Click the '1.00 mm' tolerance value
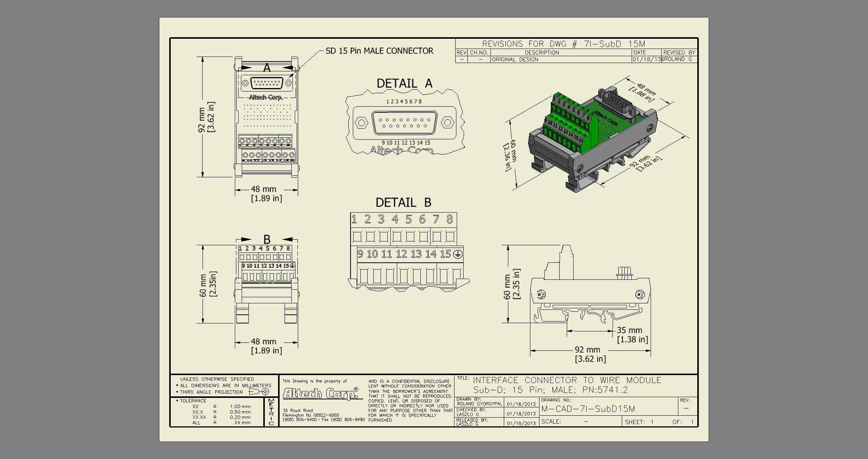The height and width of the screenshot is (459, 868). 240,406
